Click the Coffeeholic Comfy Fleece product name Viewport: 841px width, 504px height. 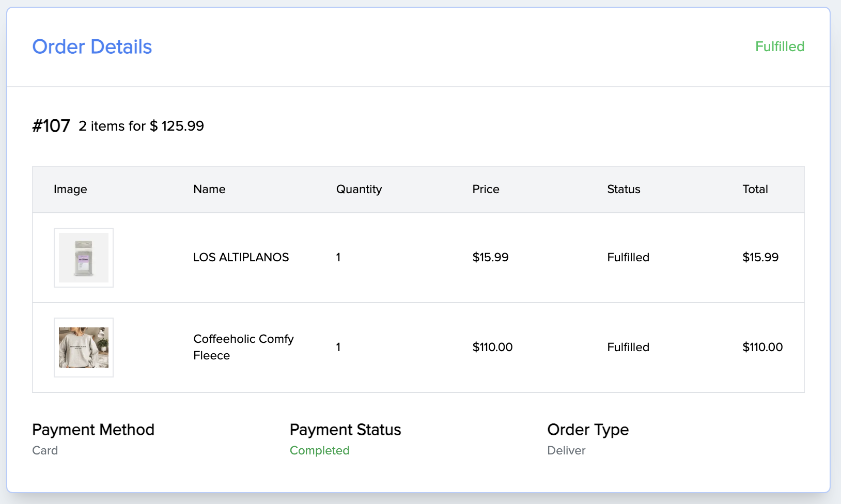pyautogui.click(x=243, y=347)
